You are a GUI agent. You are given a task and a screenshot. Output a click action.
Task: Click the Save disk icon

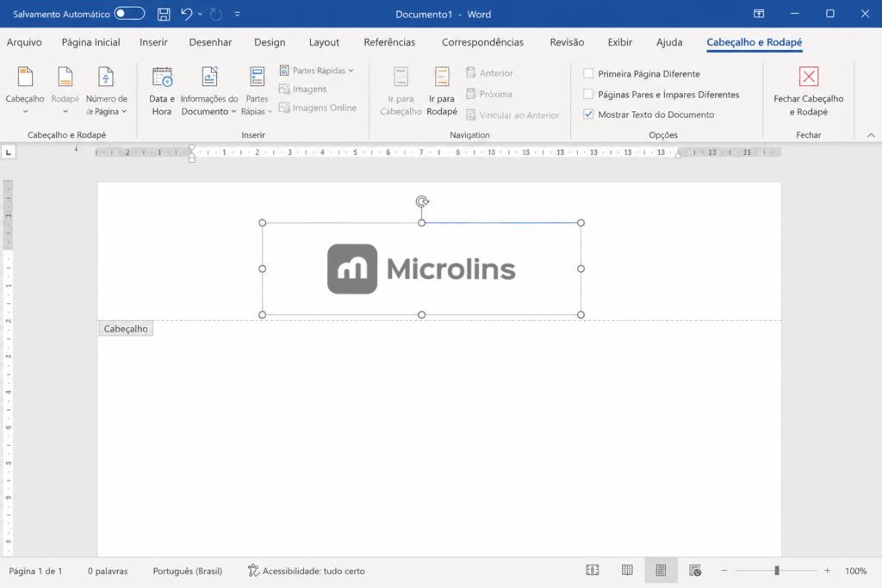[164, 14]
